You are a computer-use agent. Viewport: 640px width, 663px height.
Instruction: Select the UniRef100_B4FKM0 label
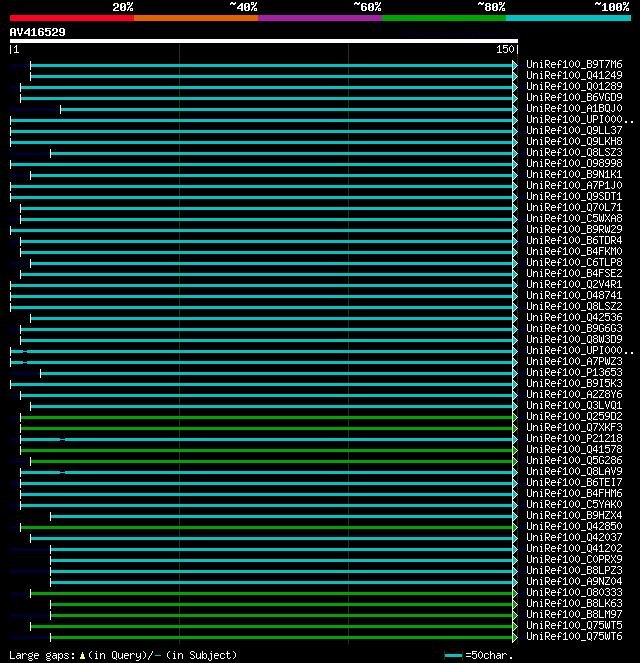click(574, 251)
